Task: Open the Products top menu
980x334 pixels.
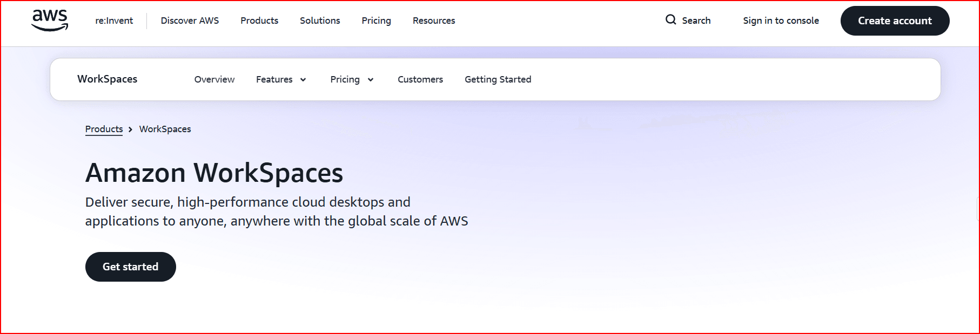Action: point(259,21)
